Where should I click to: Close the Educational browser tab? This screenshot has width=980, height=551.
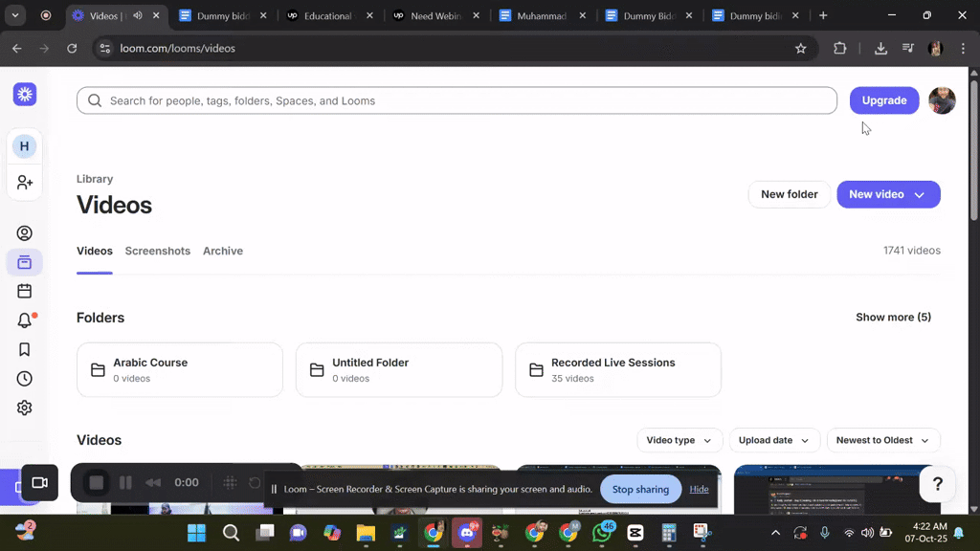(370, 15)
